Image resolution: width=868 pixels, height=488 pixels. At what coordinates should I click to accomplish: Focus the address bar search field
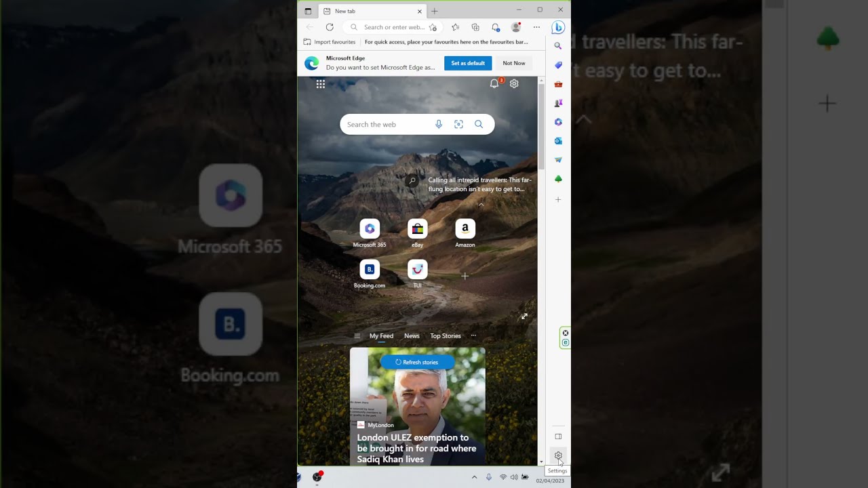(x=393, y=27)
